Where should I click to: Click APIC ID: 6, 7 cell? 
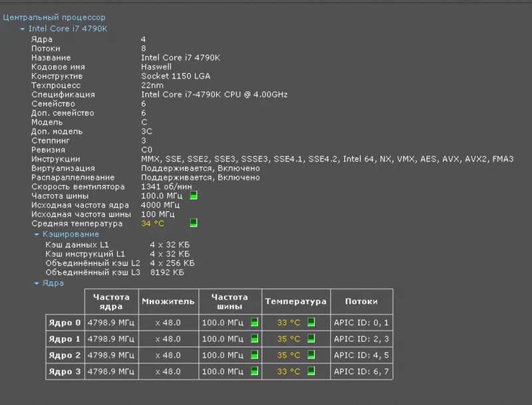click(361, 372)
